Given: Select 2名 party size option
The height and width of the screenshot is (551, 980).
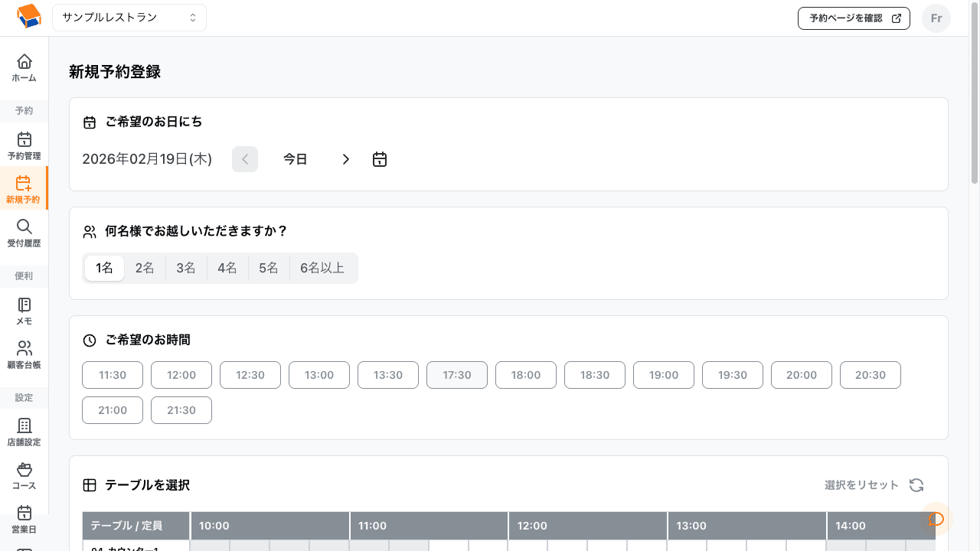Looking at the screenshot, I should click(x=145, y=269).
